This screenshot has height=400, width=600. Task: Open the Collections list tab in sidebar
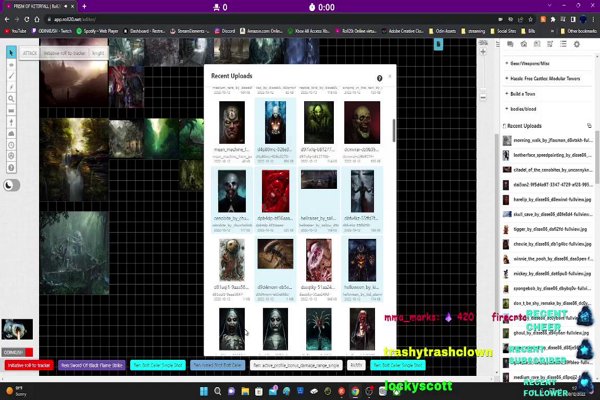[x=563, y=44]
